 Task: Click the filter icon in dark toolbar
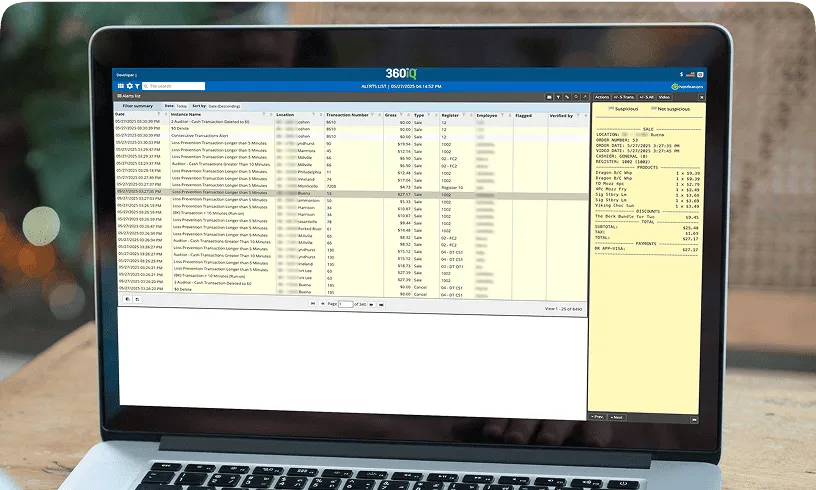tap(558, 97)
